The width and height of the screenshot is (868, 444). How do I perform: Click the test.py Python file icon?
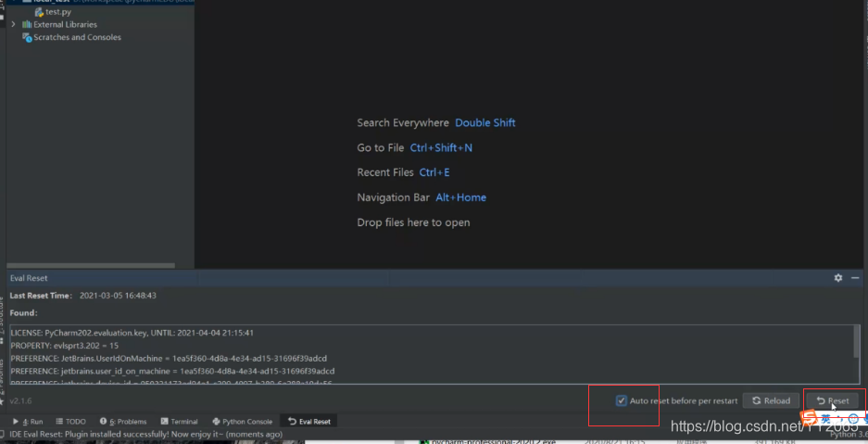coord(39,12)
